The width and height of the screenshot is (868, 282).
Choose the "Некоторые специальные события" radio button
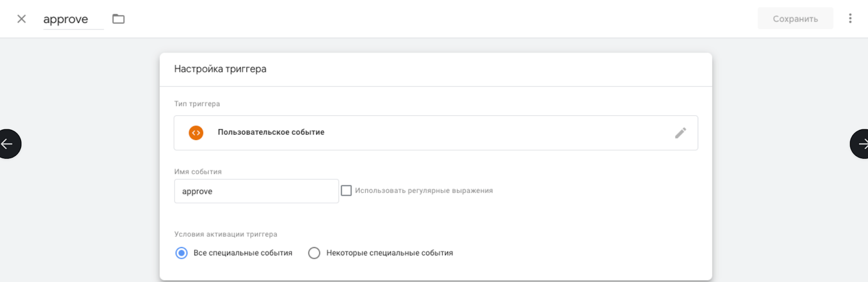pos(314,253)
